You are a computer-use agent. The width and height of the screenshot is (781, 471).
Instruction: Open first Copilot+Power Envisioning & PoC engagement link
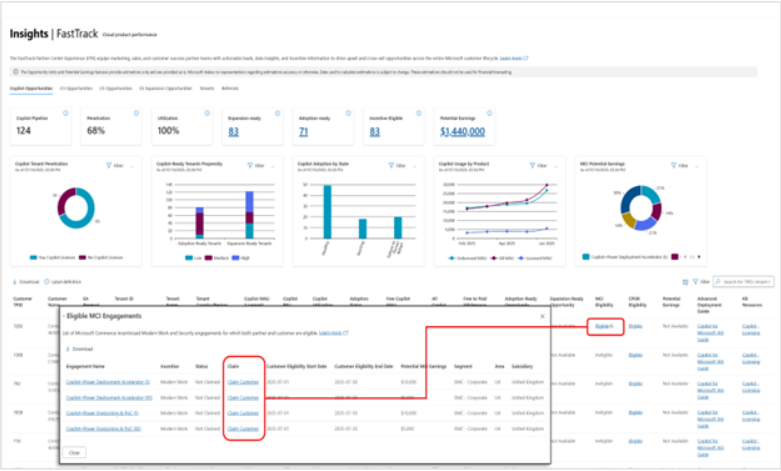102,413
